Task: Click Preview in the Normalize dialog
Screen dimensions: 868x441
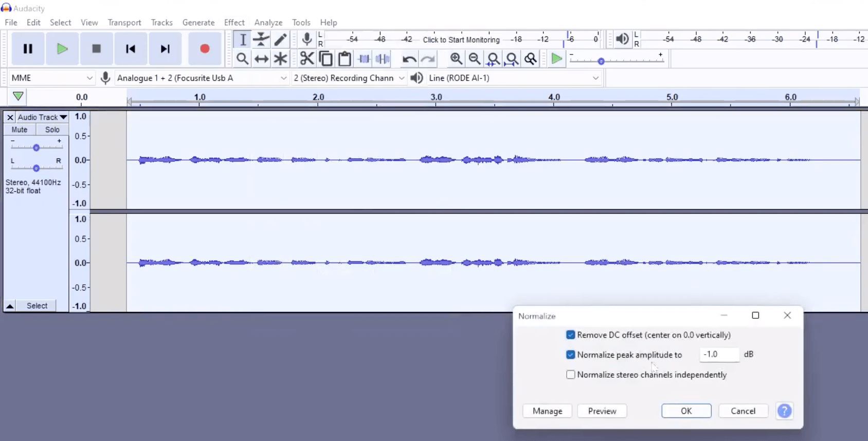Action: coord(602,411)
